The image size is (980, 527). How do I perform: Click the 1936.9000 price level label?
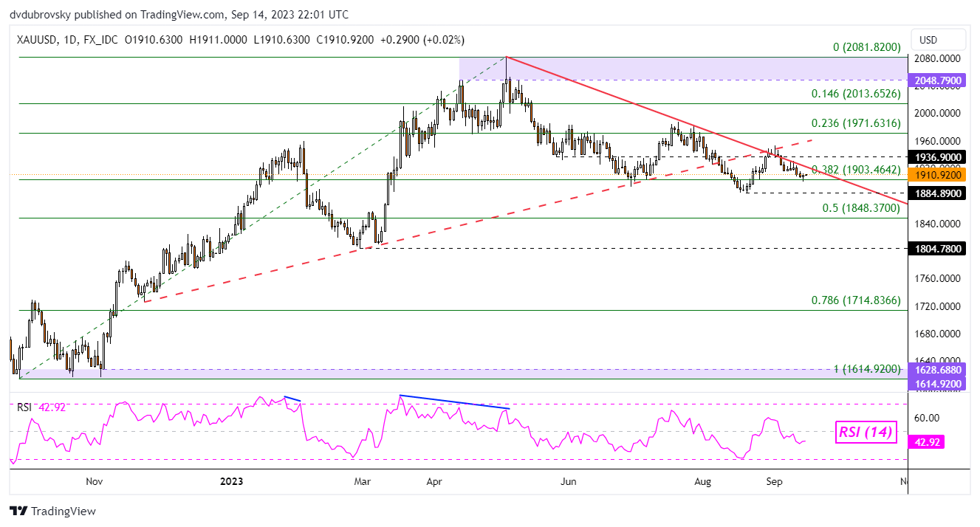pyautogui.click(x=936, y=157)
